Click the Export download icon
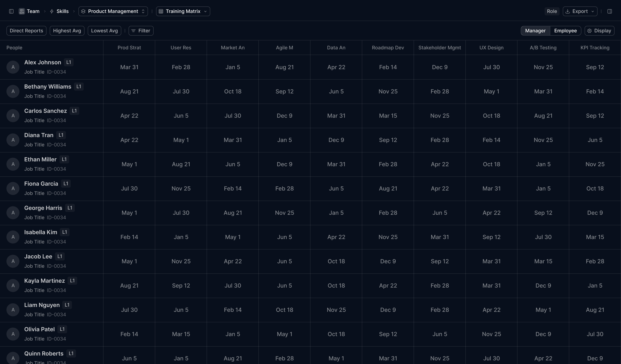This screenshot has width=621, height=364. [567, 11]
